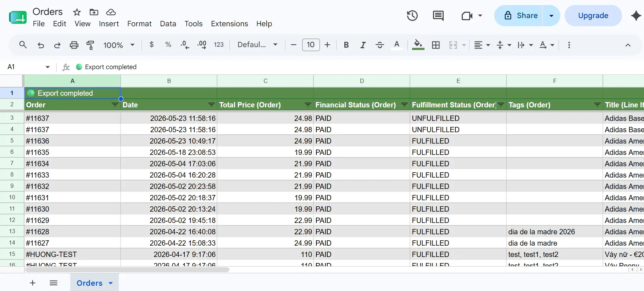Viewport: 644px width, 291px height.
Task: Open the Data menu
Action: (x=168, y=24)
